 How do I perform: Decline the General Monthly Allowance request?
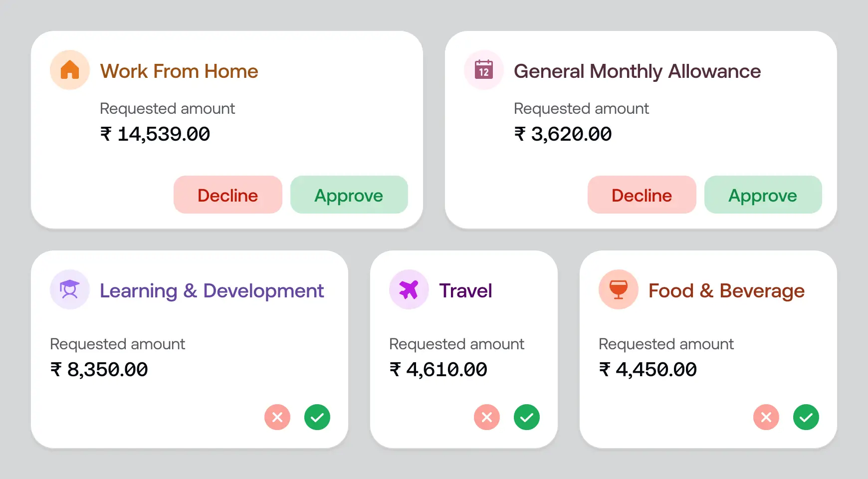point(642,195)
